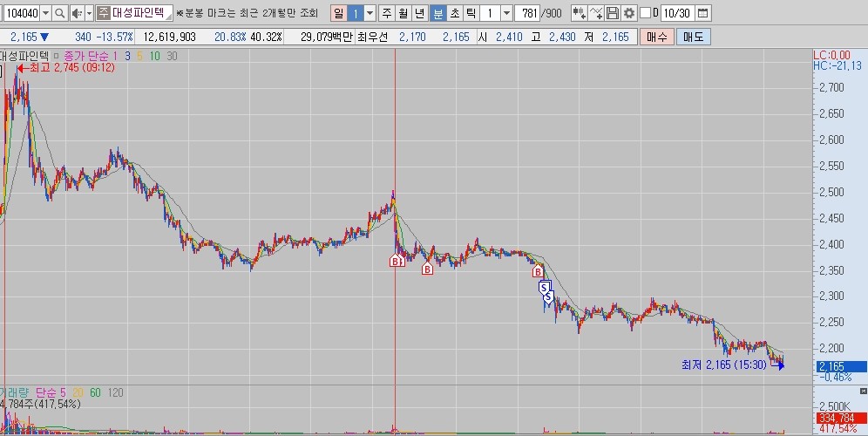
Task: Click the bar count field showing 781
Action: pyautogui.click(x=528, y=13)
